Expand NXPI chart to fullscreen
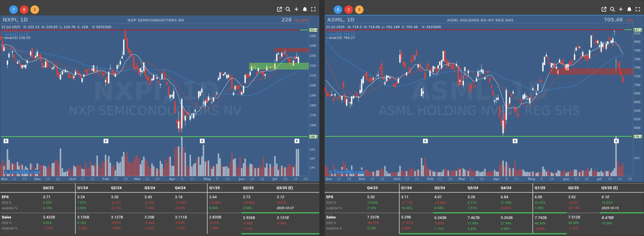Viewport: 644px width, 236px height. [x=313, y=9]
